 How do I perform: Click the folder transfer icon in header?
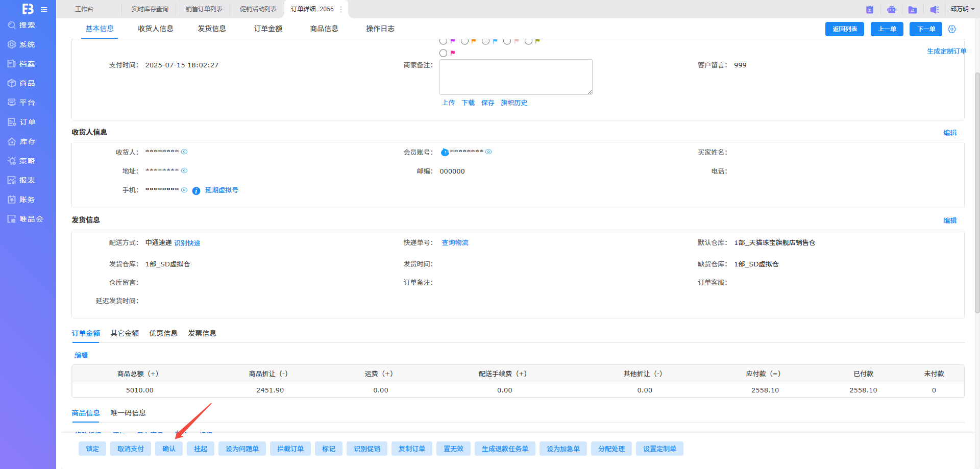(x=913, y=10)
